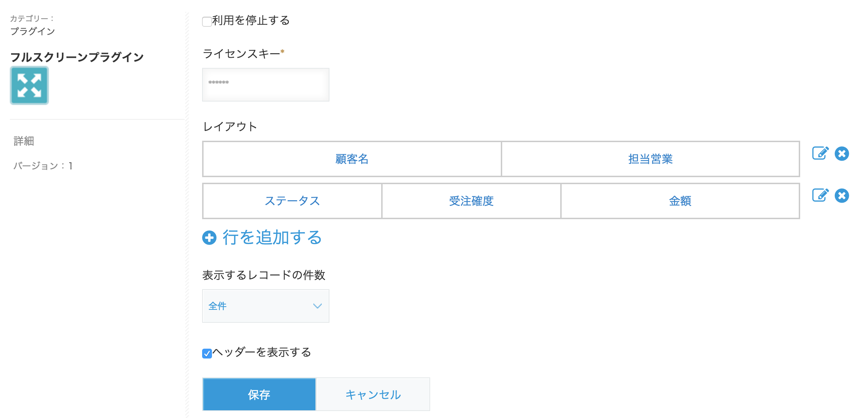Viewport: 868px width, 418px height.
Task: Uncheck ヘッダーを表示する checkbox
Action: [x=207, y=353]
